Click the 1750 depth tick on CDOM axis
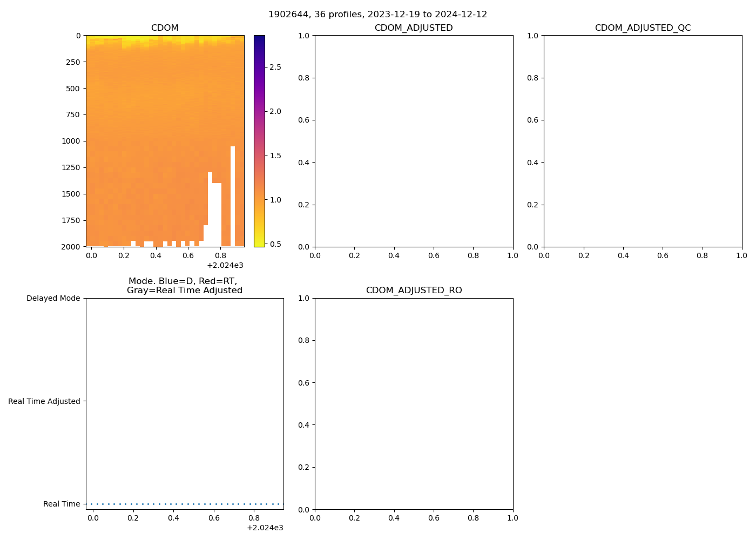Image resolution: width=756 pixels, height=540 pixels. point(71,220)
